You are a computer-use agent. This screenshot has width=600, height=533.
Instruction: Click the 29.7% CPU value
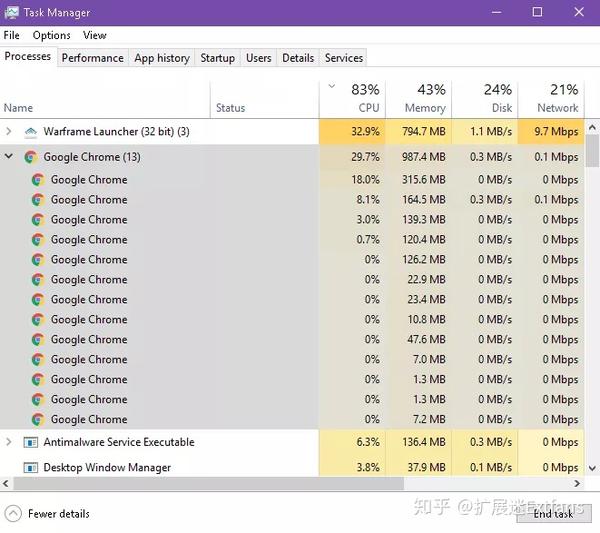pyautogui.click(x=365, y=157)
